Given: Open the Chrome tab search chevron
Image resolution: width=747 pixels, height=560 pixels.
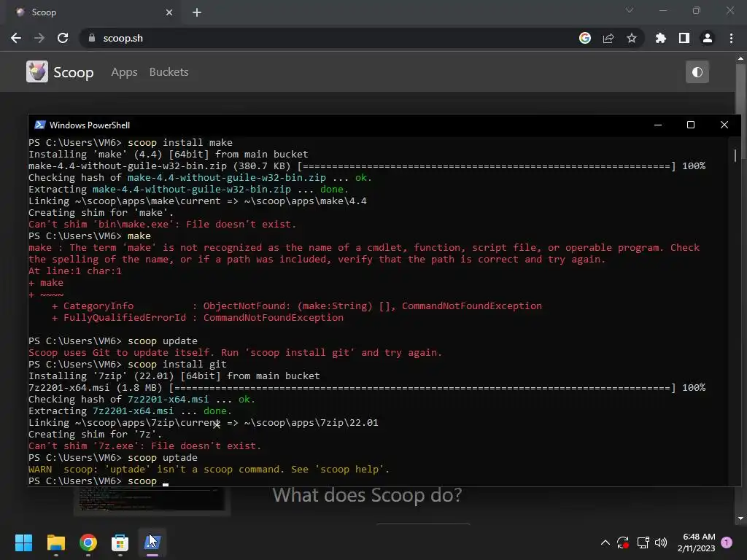Looking at the screenshot, I should [630, 10].
